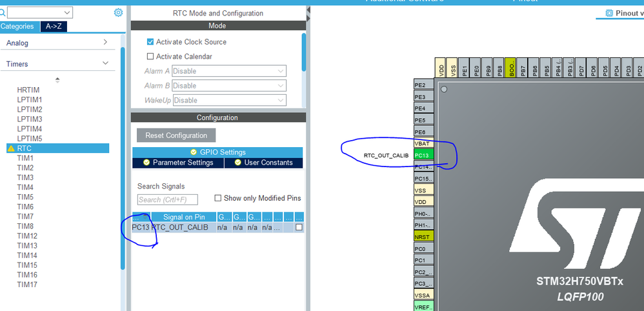
Task: Select RTC in the Timers list
Action: pyautogui.click(x=58, y=148)
